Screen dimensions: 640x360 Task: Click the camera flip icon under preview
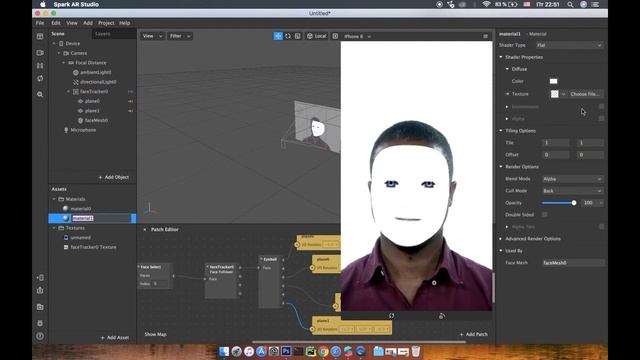[442, 316]
